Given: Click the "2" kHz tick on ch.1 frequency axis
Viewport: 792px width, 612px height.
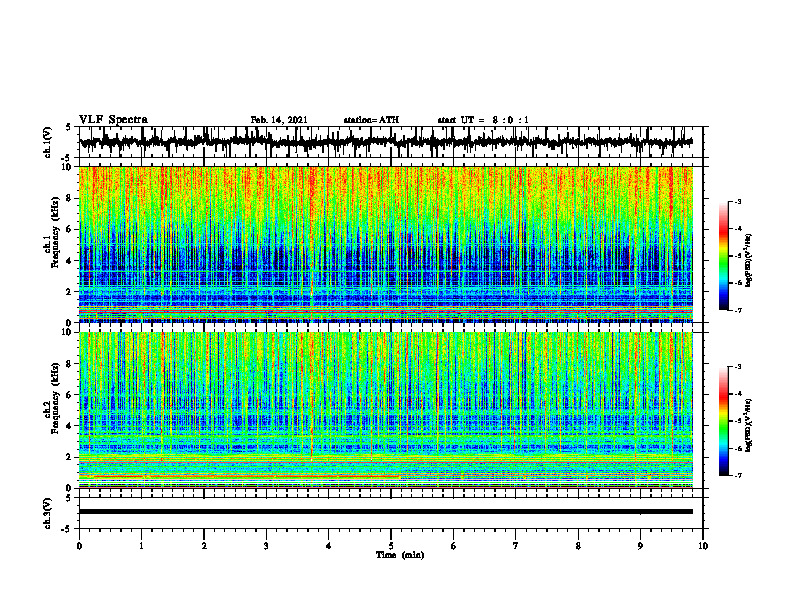Looking at the screenshot, I should coord(69,292).
